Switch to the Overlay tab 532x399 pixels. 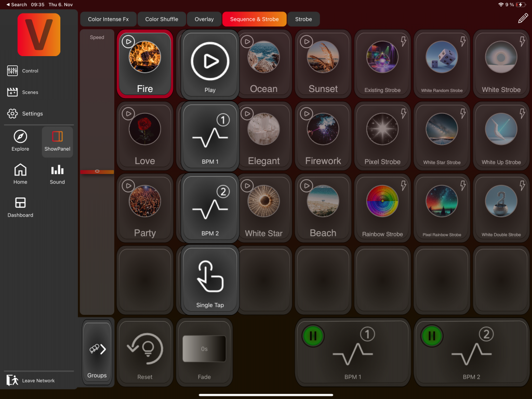[204, 19]
